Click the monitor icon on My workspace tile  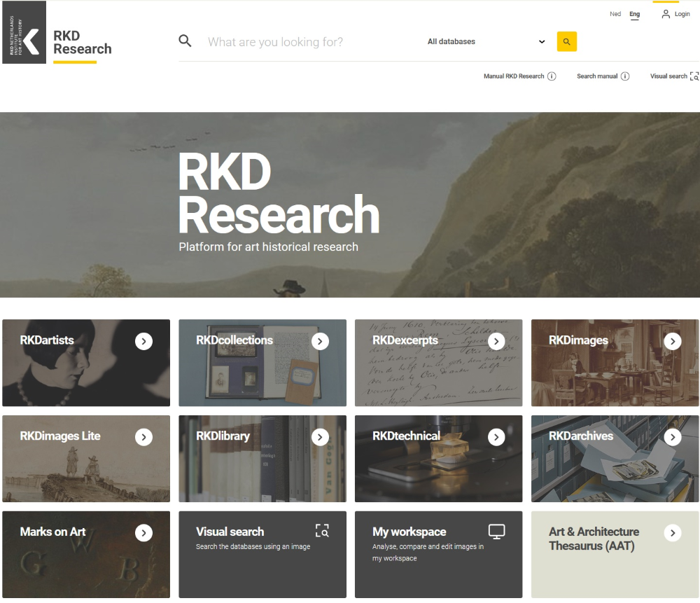coord(496,532)
